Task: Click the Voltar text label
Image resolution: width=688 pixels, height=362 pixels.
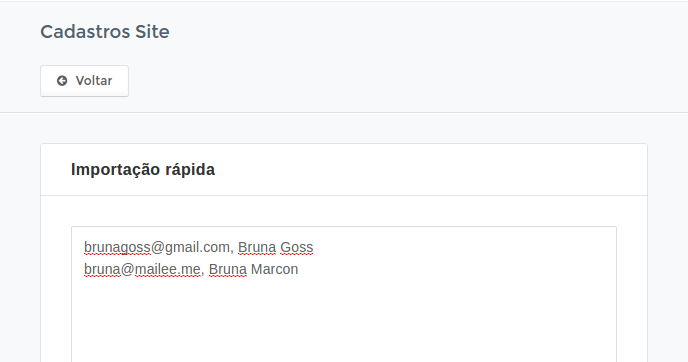Action: point(94,81)
